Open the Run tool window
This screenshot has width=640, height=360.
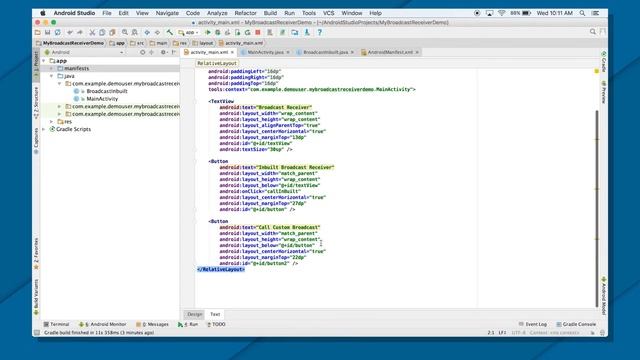(188, 324)
